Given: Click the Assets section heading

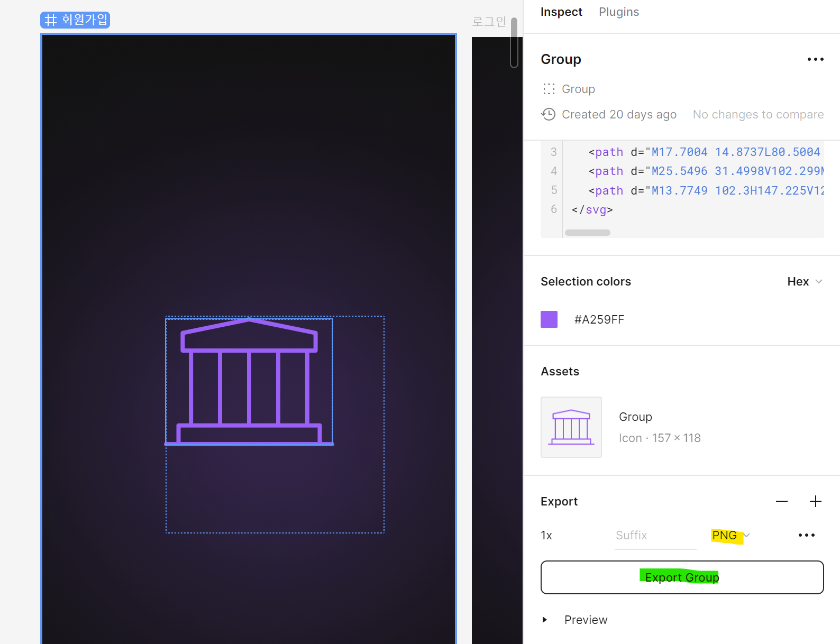Looking at the screenshot, I should (560, 371).
